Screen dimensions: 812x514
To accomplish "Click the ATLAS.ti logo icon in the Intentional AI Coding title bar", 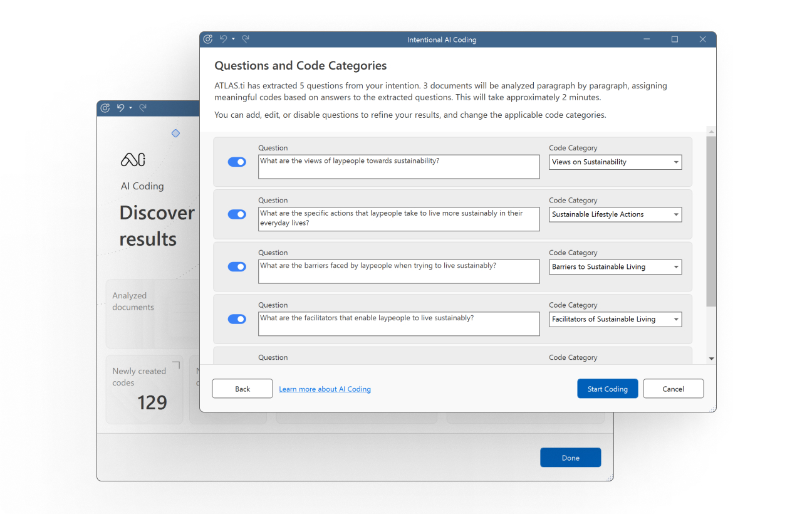I will pyautogui.click(x=208, y=39).
